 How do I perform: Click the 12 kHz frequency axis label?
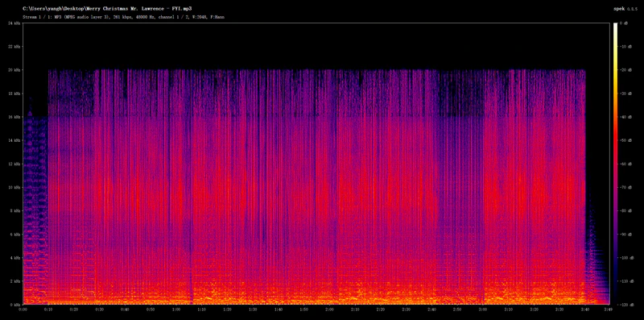point(14,164)
